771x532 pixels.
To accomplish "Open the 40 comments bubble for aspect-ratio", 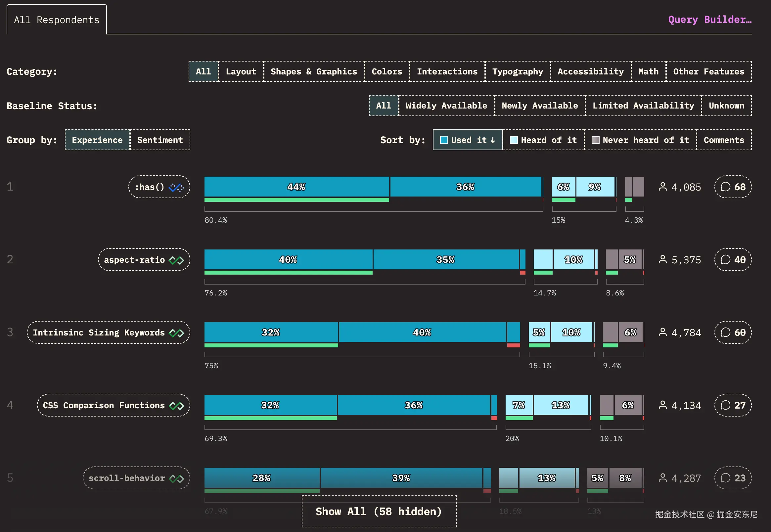I will tap(733, 260).
